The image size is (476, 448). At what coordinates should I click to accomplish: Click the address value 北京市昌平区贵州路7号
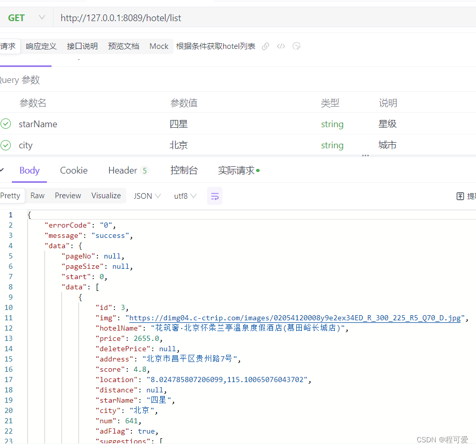pyautogui.click(x=190, y=359)
